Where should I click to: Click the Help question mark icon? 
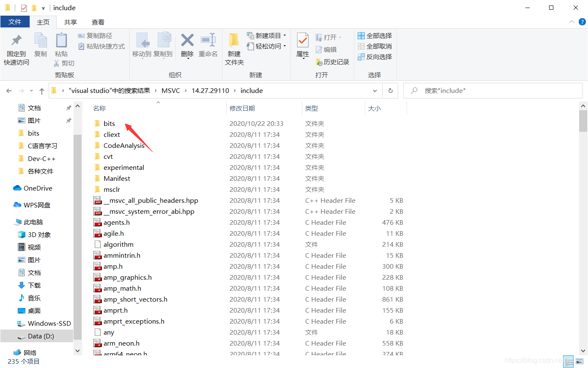coord(582,22)
